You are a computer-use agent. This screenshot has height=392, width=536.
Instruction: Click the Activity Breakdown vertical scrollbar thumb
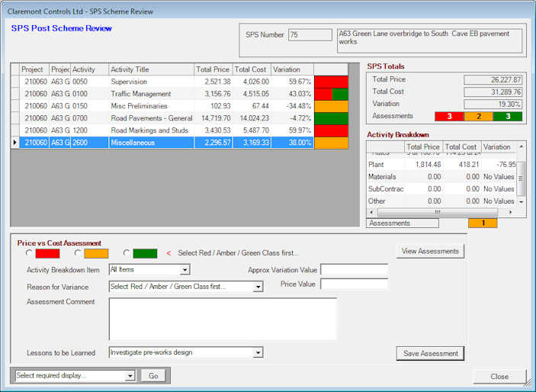pyautogui.click(x=522, y=178)
